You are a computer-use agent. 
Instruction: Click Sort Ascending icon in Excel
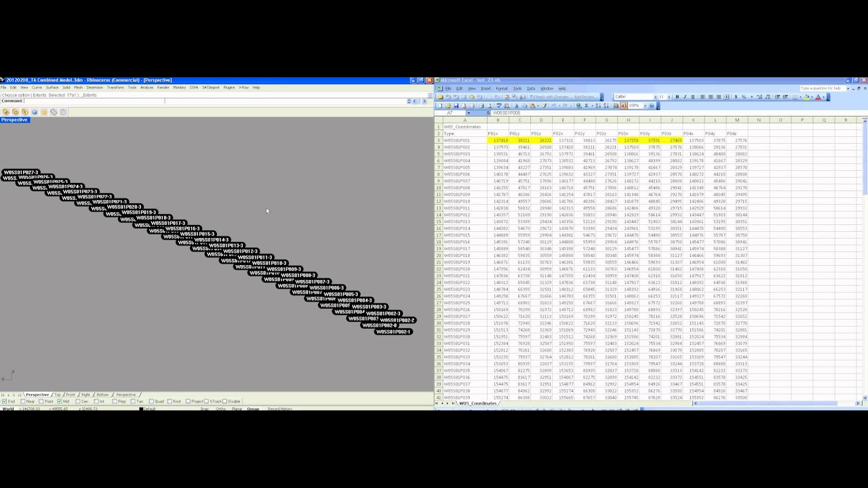point(597,106)
